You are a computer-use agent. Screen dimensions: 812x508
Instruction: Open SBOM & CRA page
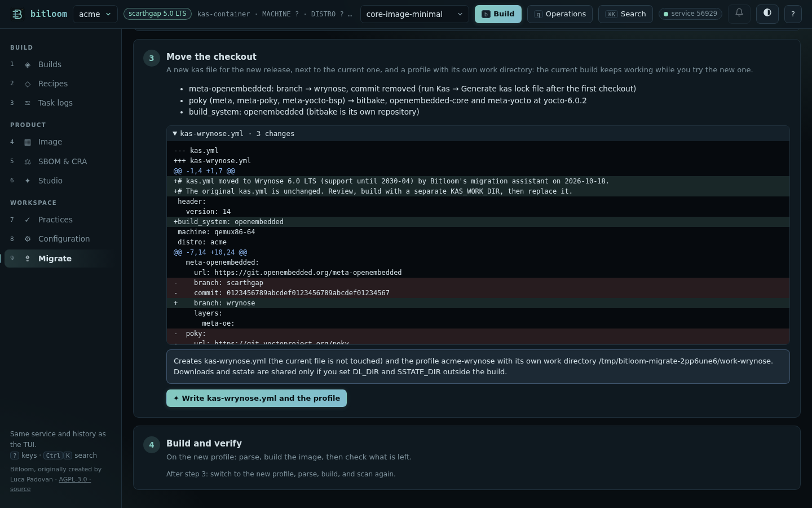(60, 162)
